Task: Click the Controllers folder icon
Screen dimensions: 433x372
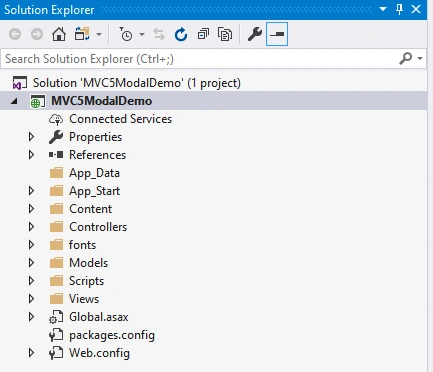Action: pos(56,227)
